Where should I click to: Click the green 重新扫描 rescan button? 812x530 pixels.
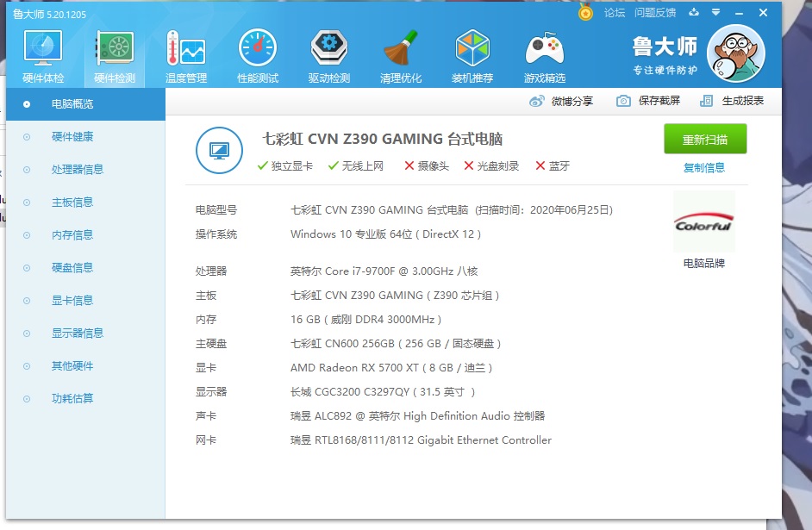[x=705, y=139]
